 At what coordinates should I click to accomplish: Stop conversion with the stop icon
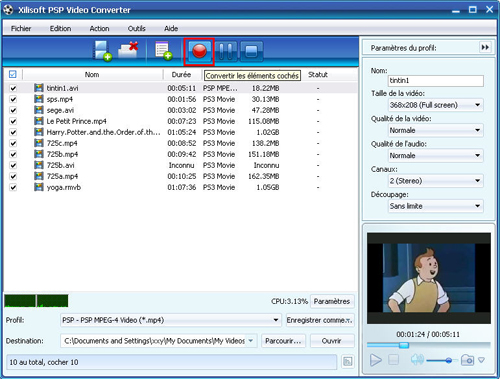[251, 51]
